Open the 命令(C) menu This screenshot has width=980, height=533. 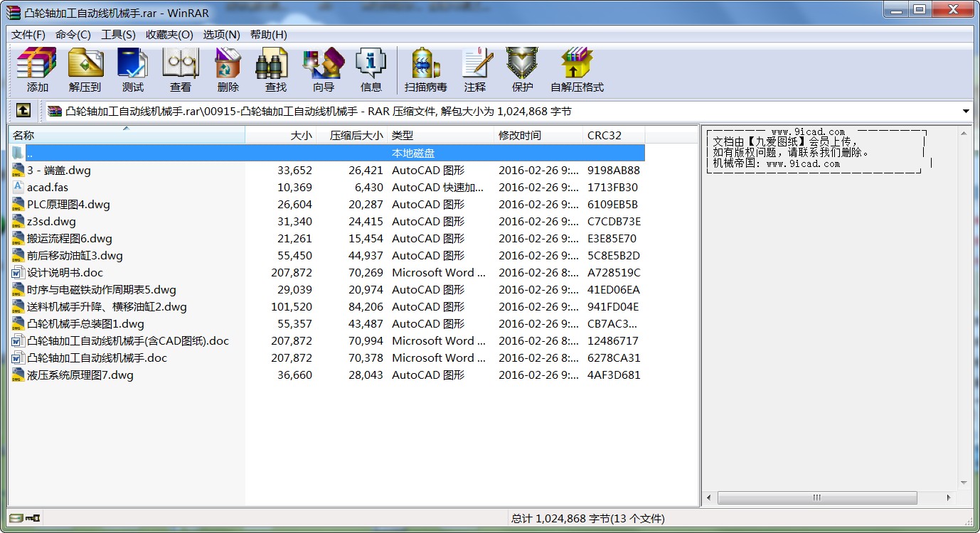point(73,34)
